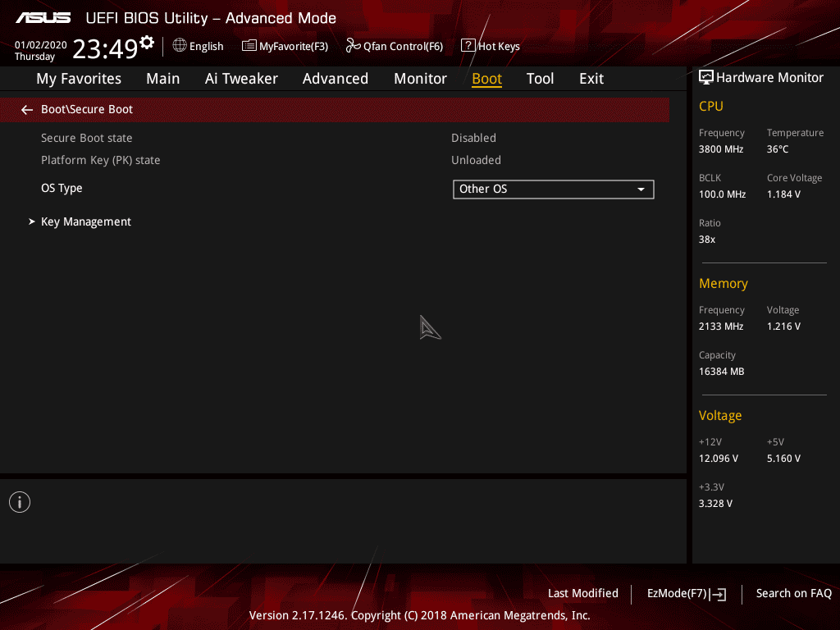Click the globe language icon

coord(180,46)
